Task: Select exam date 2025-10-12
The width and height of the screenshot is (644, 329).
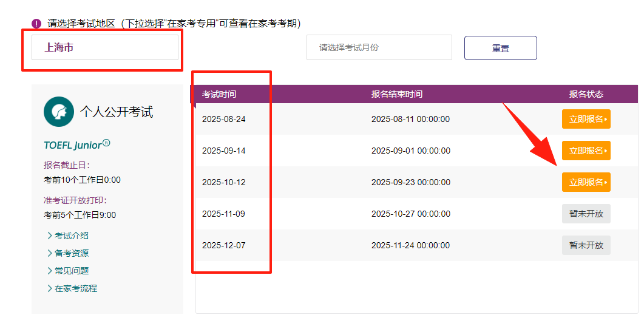Action: [x=224, y=182]
